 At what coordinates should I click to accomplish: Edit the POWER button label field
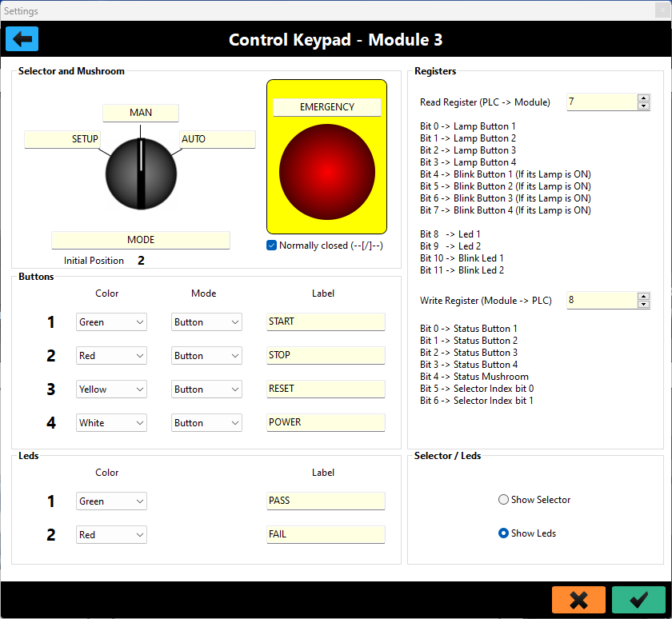pyautogui.click(x=326, y=422)
